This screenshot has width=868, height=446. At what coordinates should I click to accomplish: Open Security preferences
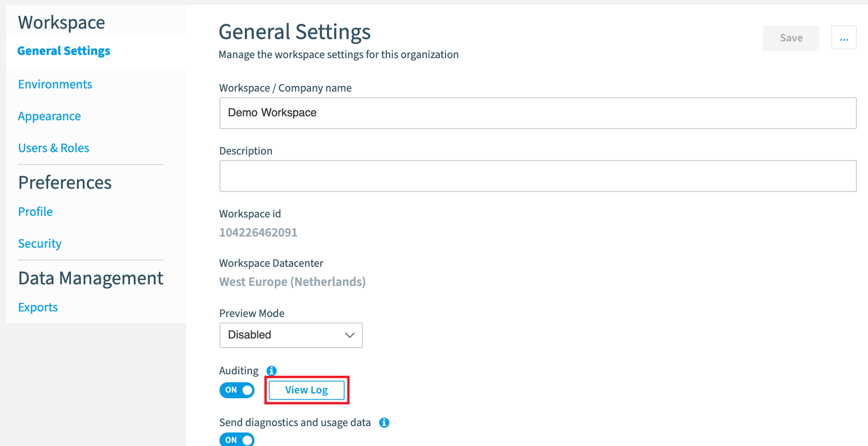40,244
